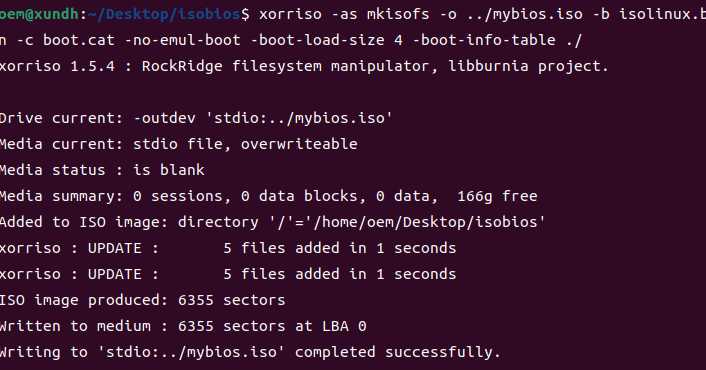Click the -boot-load-size option text
Screen dimensions: 706x370
click(x=317, y=40)
